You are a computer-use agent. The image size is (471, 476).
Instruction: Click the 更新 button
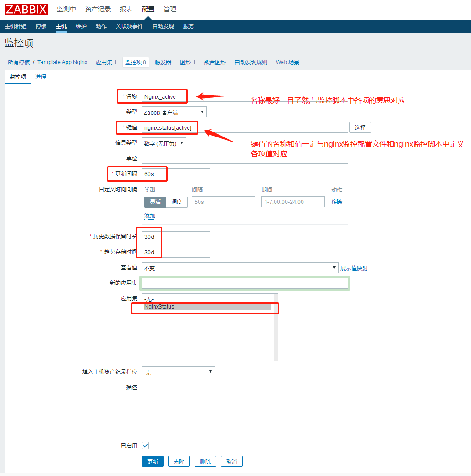(x=153, y=461)
